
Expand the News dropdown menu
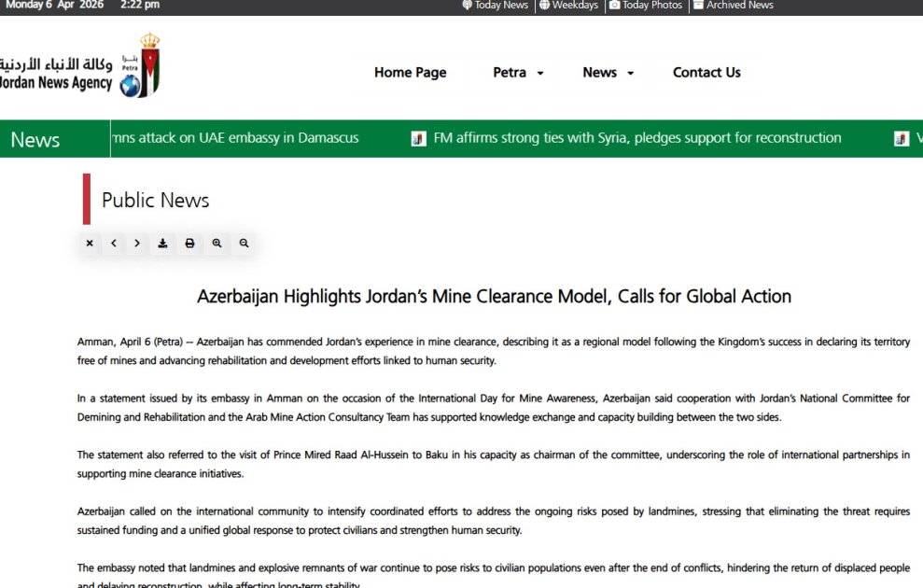[608, 73]
